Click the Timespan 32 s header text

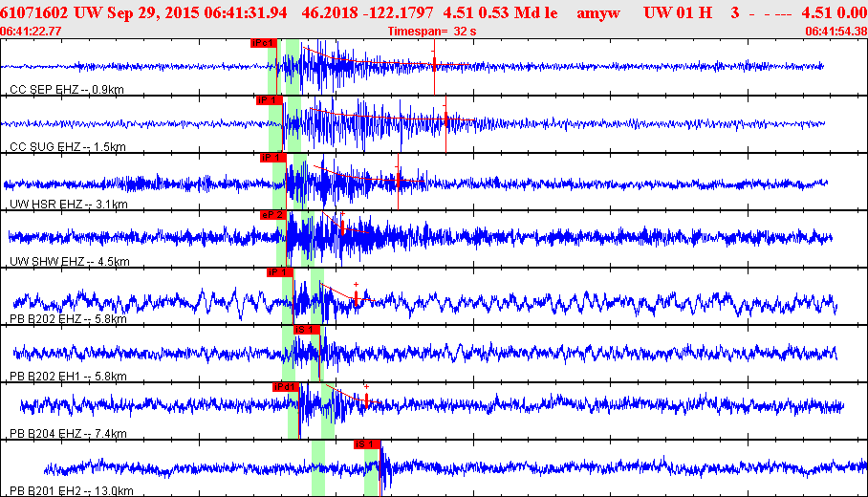(432, 32)
